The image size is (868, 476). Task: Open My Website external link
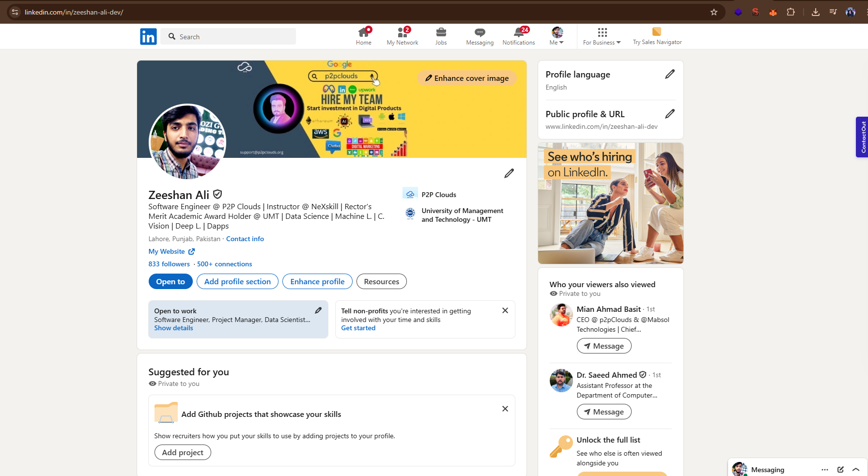click(x=172, y=251)
